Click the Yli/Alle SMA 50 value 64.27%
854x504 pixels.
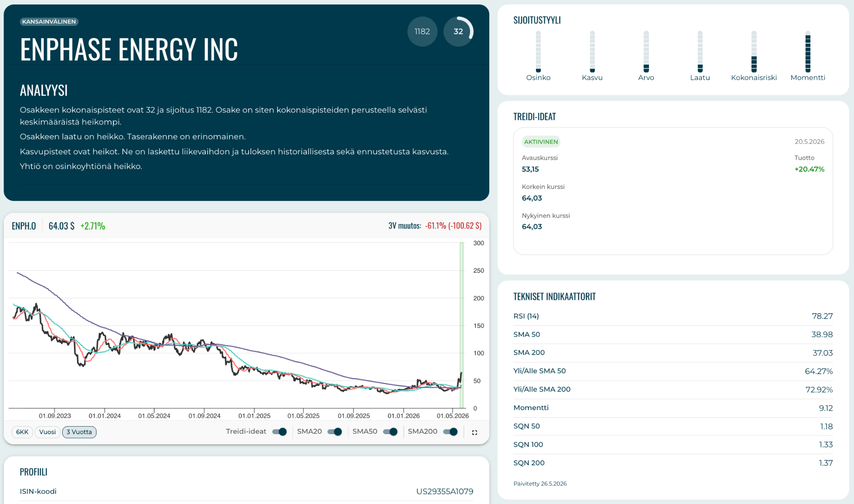(x=819, y=371)
